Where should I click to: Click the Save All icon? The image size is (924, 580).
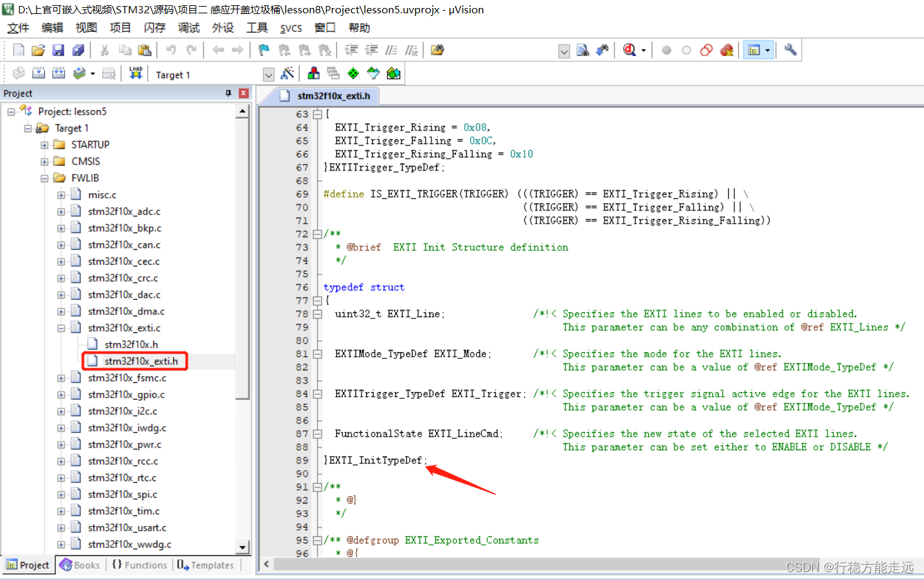tap(79, 50)
